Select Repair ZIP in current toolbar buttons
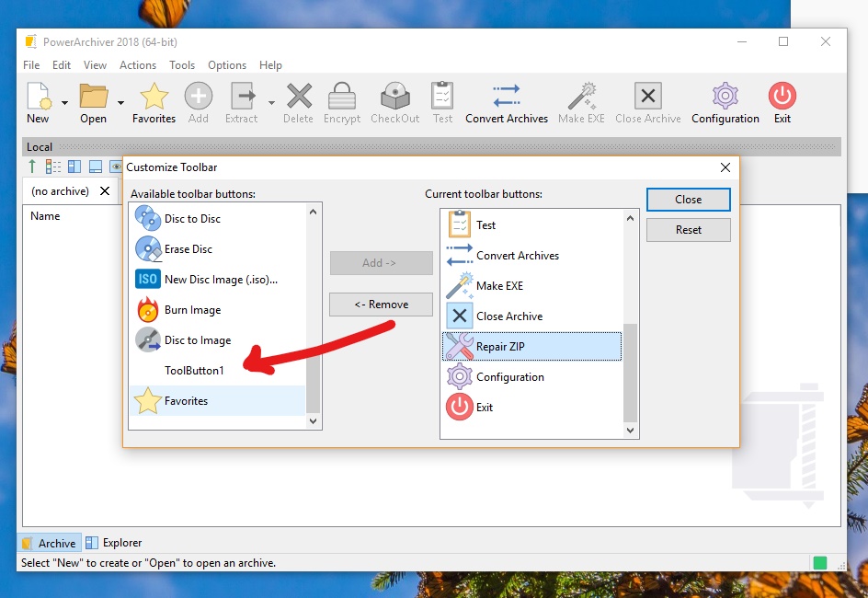Screen dimensions: 868x598 (x=532, y=347)
